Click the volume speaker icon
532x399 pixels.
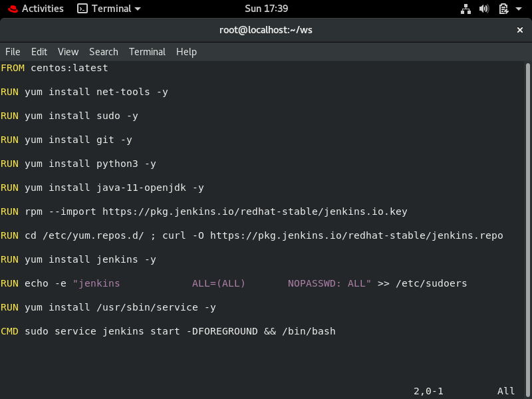484,9
